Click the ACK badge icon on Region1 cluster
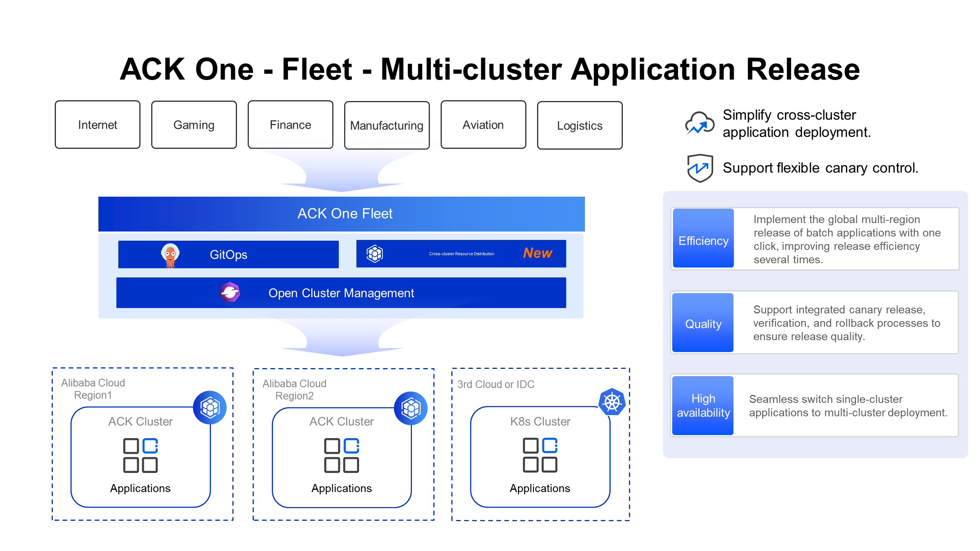This screenshot has height=551, width=980. click(210, 407)
